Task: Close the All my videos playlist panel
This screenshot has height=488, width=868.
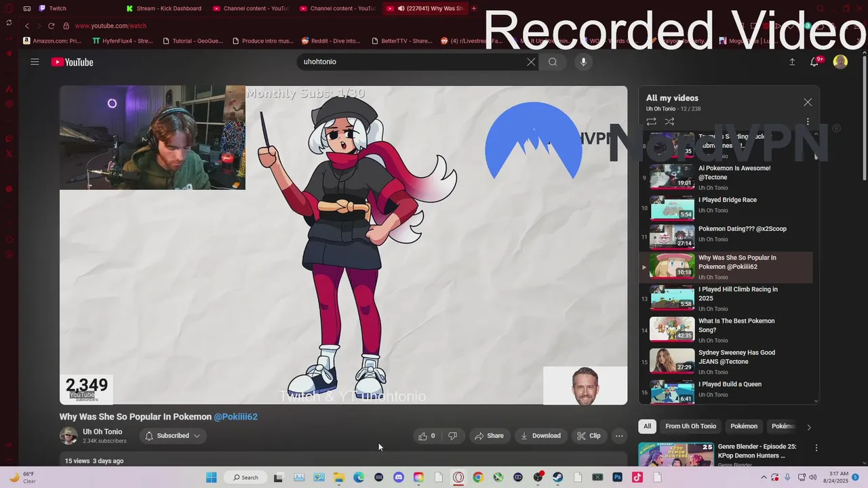Action: coord(808,102)
